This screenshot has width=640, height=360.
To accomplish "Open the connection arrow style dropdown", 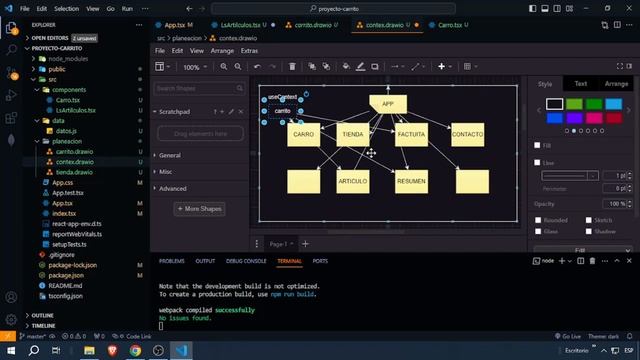I will coord(397,67).
